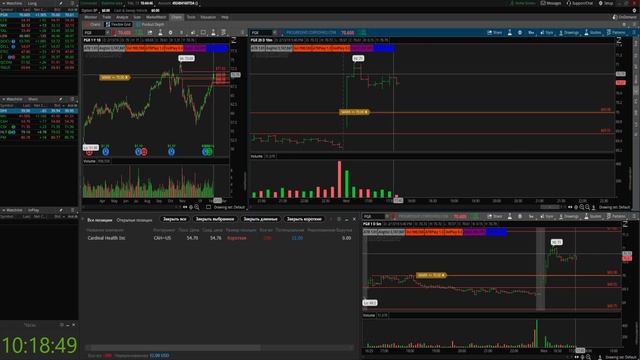Image resolution: width=640 pixels, height=360 pixels.
Task: Open Studies menu of upper right chart
Action: (593, 32)
